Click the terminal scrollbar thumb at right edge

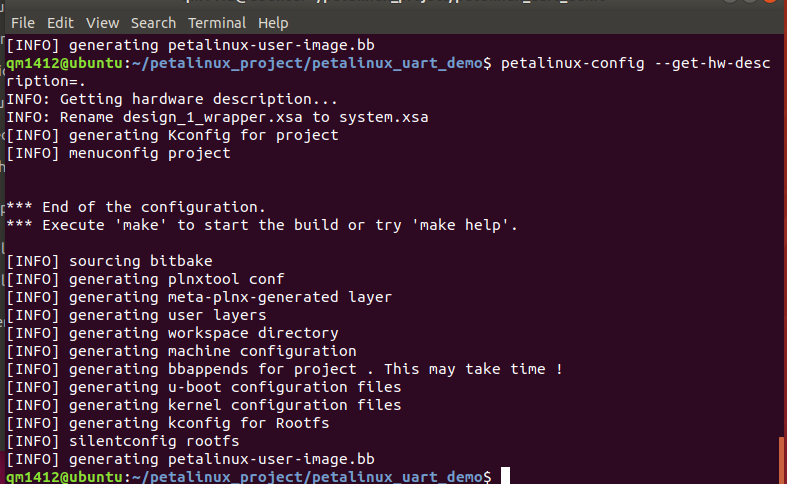pyautogui.click(x=781, y=460)
